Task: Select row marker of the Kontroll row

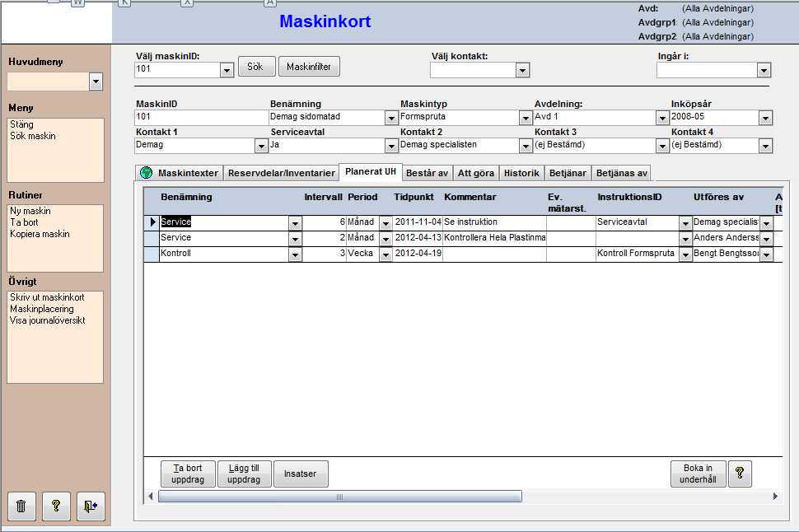Action: pos(152,254)
